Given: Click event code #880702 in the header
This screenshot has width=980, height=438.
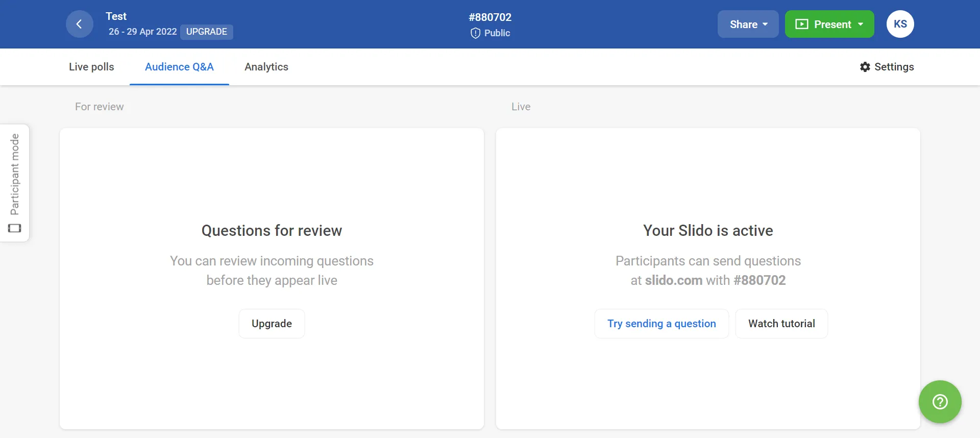Looking at the screenshot, I should [x=490, y=17].
